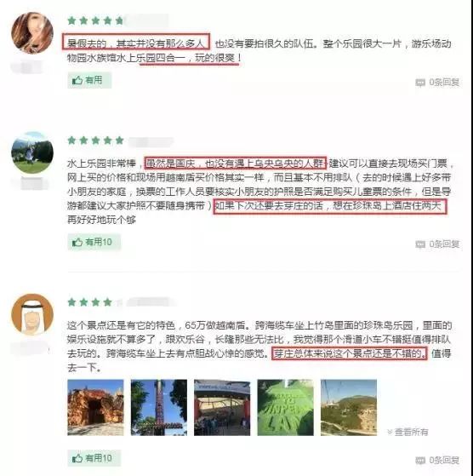The height and width of the screenshot is (476, 473).
Task: Click the thumbs-up icon on the first review
Action: click(x=77, y=80)
